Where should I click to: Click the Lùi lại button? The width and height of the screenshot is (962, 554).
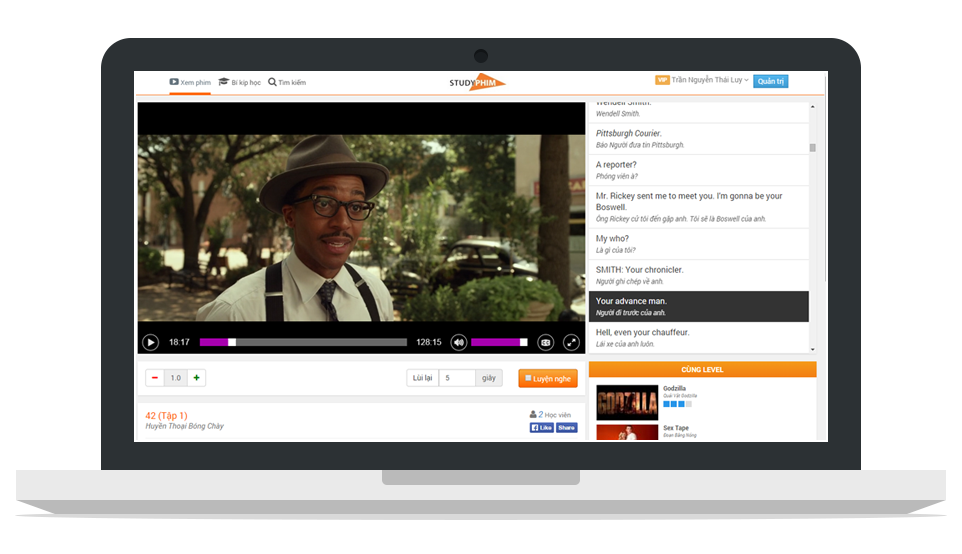[422, 378]
